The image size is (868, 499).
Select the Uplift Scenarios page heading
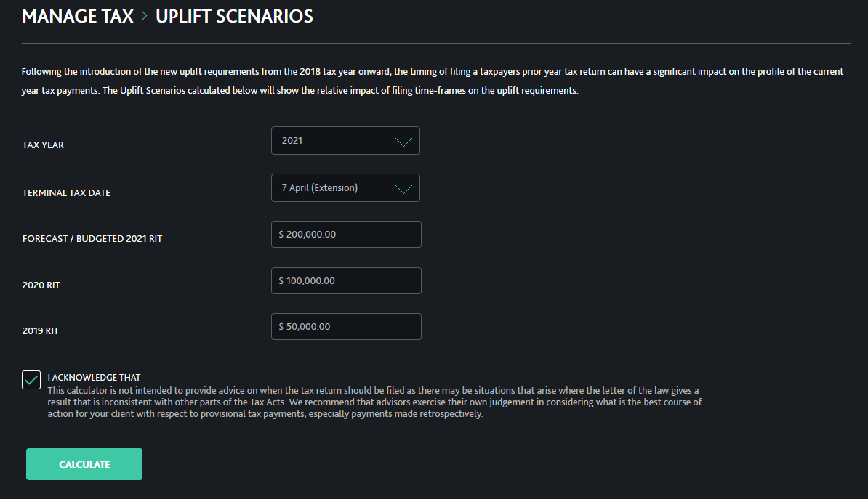tap(234, 16)
